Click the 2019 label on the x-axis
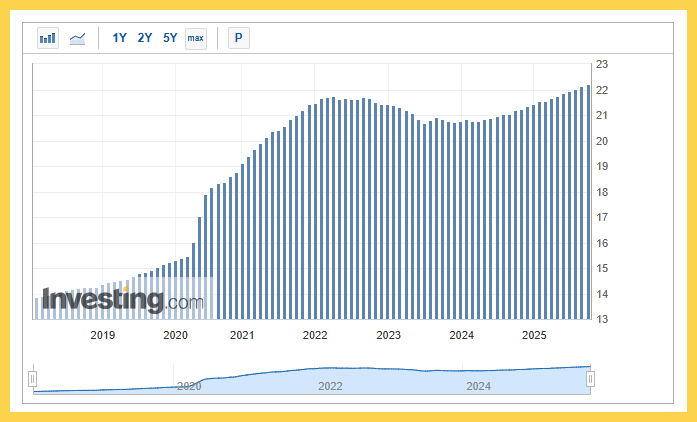This screenshot has width=697, height=422. click(103, 335)
